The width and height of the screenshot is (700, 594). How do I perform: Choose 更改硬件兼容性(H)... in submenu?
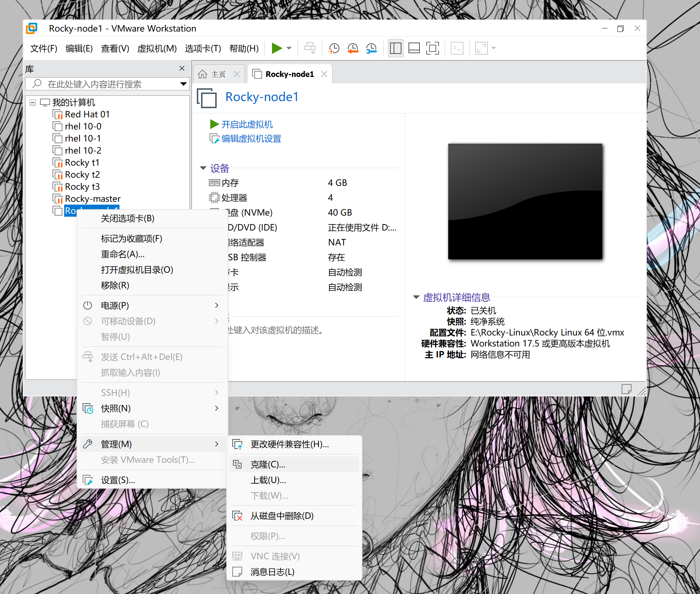coord(294,445)
